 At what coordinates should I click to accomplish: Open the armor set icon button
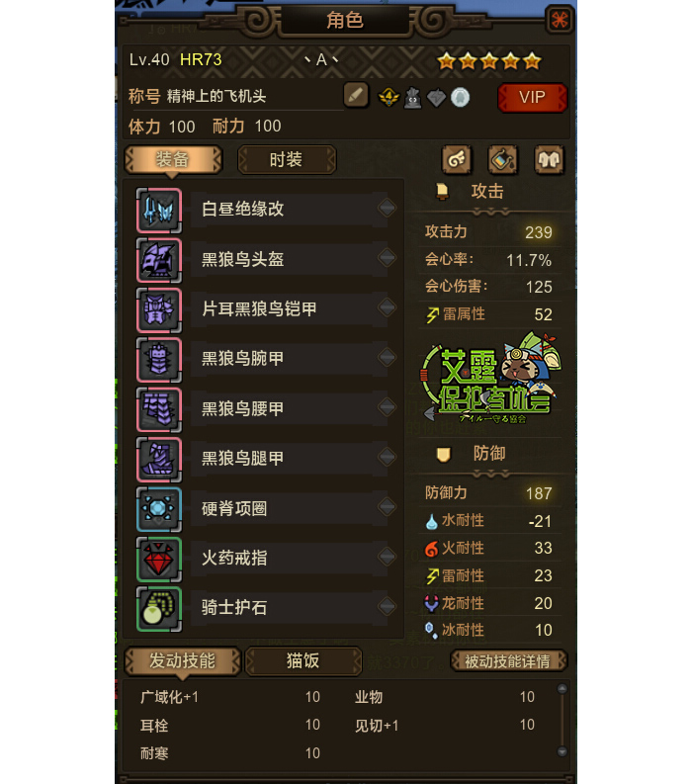click(549, 159)
